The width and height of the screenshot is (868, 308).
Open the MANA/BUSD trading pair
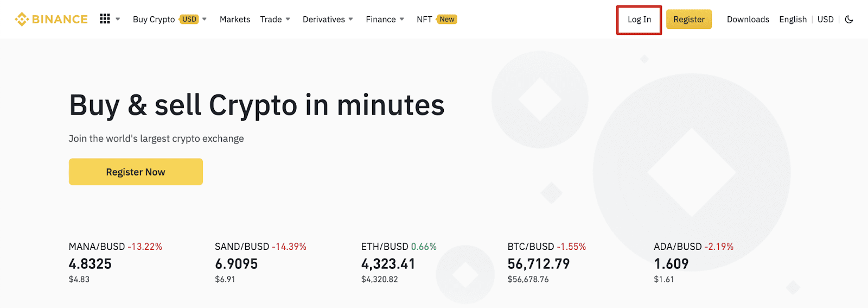97,247
